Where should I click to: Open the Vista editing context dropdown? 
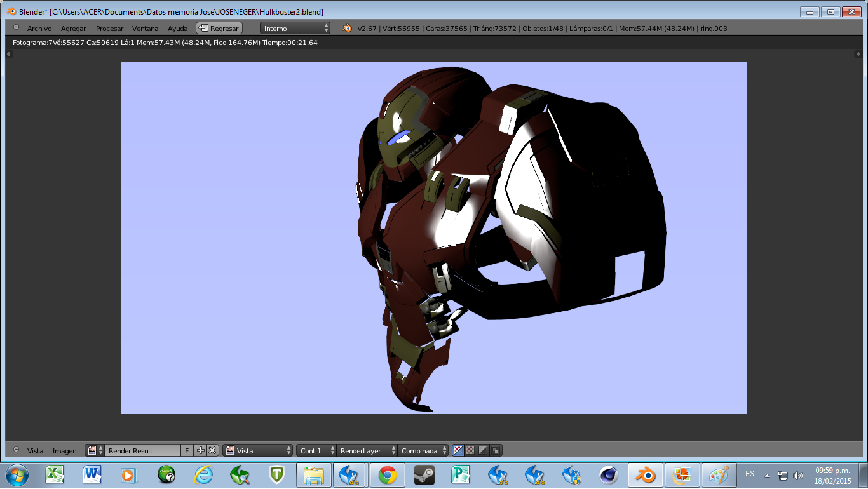point(257,450)
